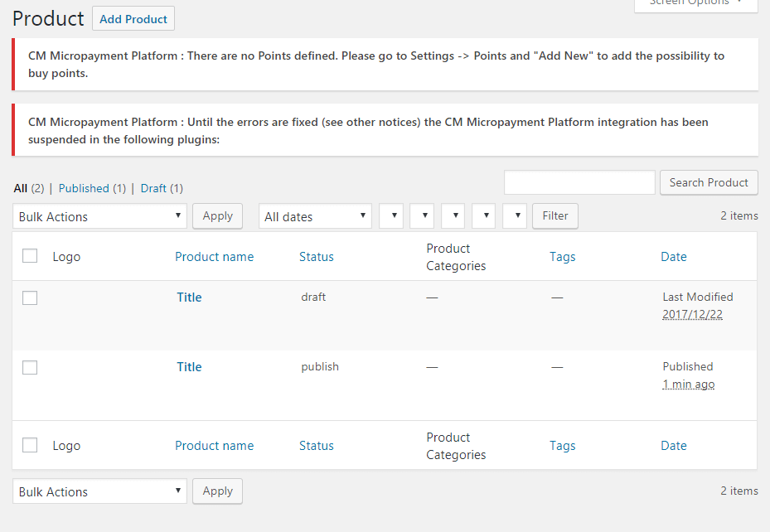Click the Filter button
This screenshot has width=770, height=532.
tap(555, 216)
